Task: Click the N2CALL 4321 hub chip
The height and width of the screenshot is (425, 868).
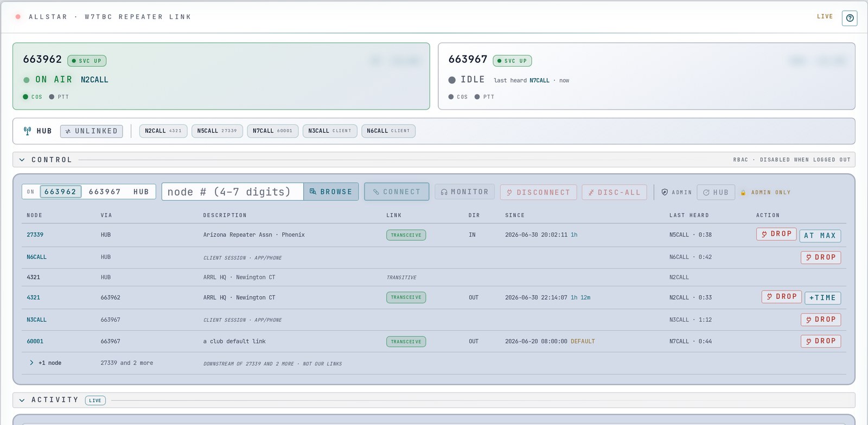Action: (x=163, y=131)
